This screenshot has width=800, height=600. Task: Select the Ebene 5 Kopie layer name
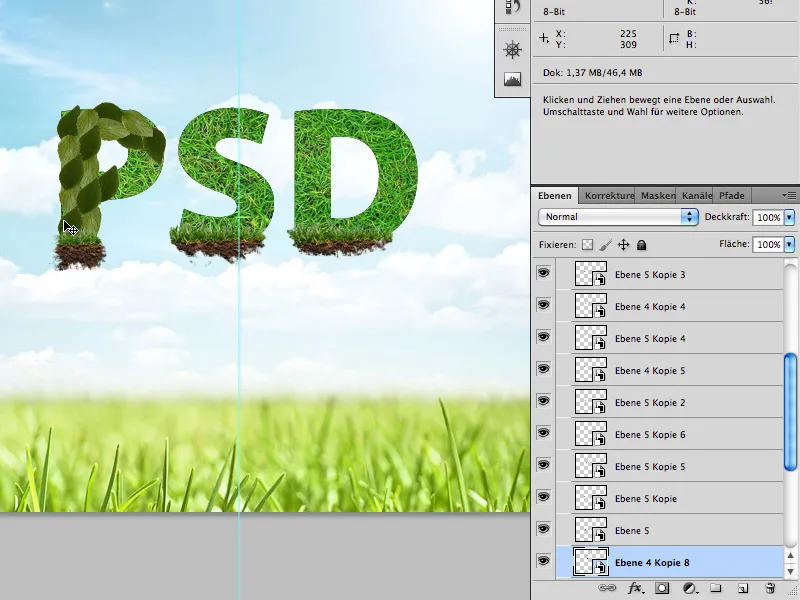[645, 498]
